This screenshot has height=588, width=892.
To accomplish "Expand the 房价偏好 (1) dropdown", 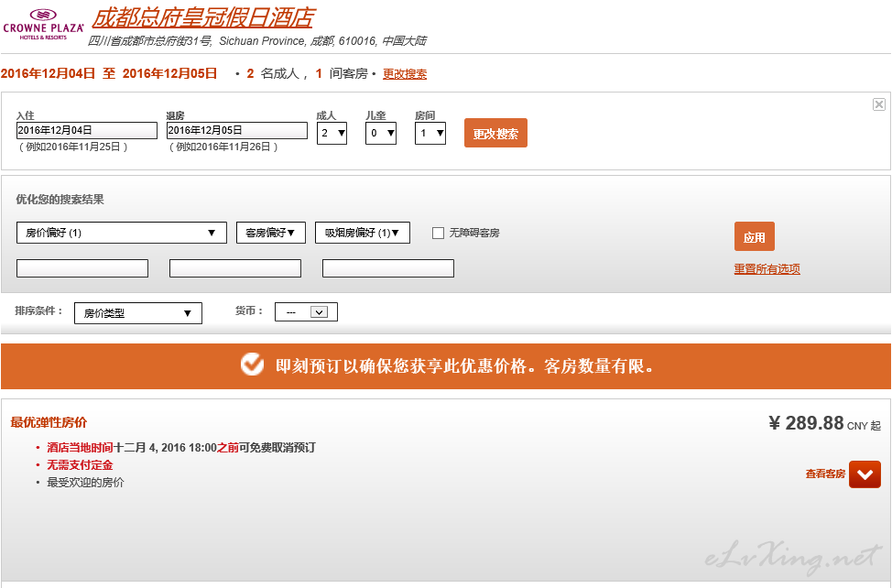I will pyautogui.click(x=122, y=233).
